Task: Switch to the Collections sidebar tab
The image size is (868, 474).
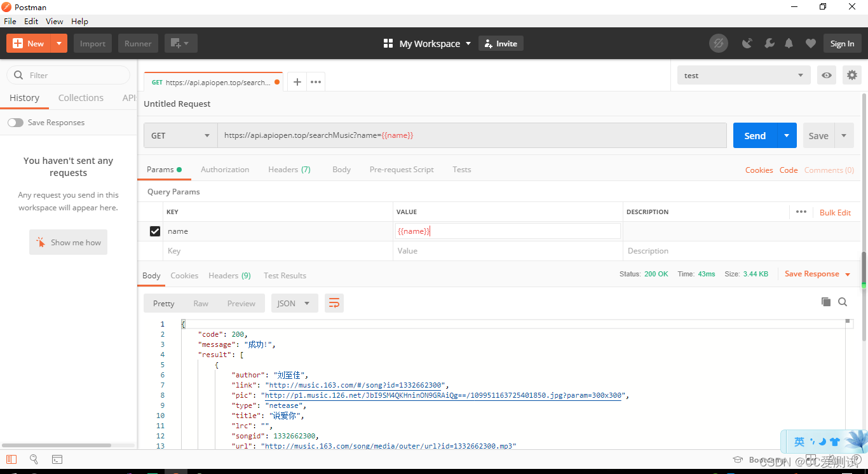Action: (81, 98)
